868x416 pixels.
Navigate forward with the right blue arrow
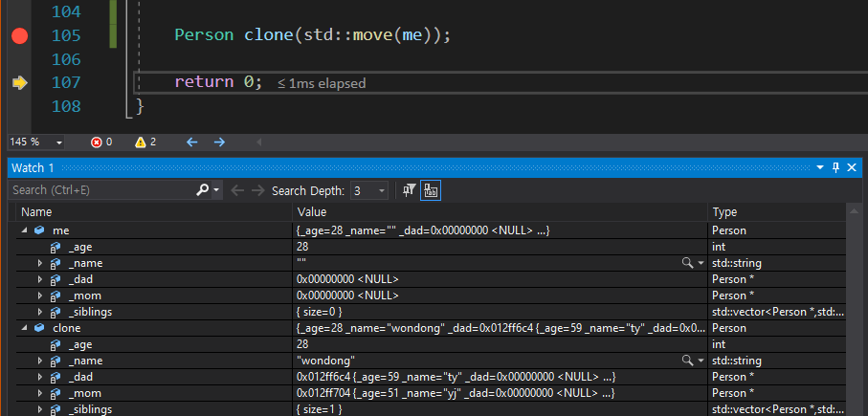point(219,142)
